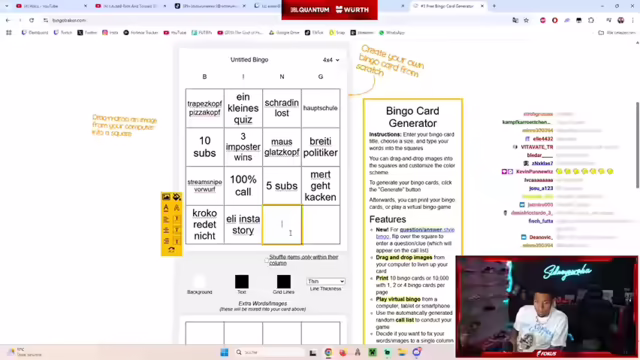The image size is (640, 360).
Task: Select the empty bottom-right bingo square
Action: tap(321, 224)
